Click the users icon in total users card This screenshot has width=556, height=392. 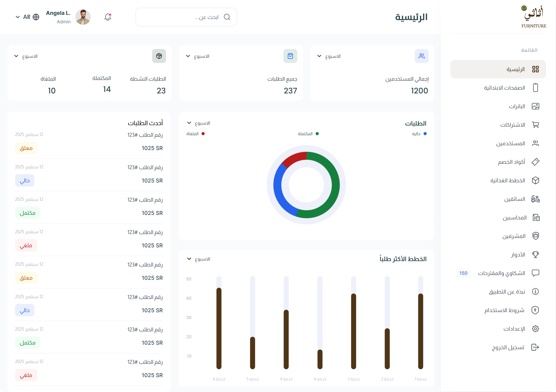pos(421,56)
